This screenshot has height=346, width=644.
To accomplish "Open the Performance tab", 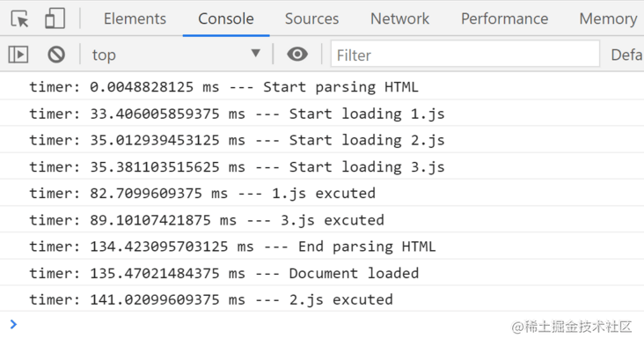I will (504, 18).
